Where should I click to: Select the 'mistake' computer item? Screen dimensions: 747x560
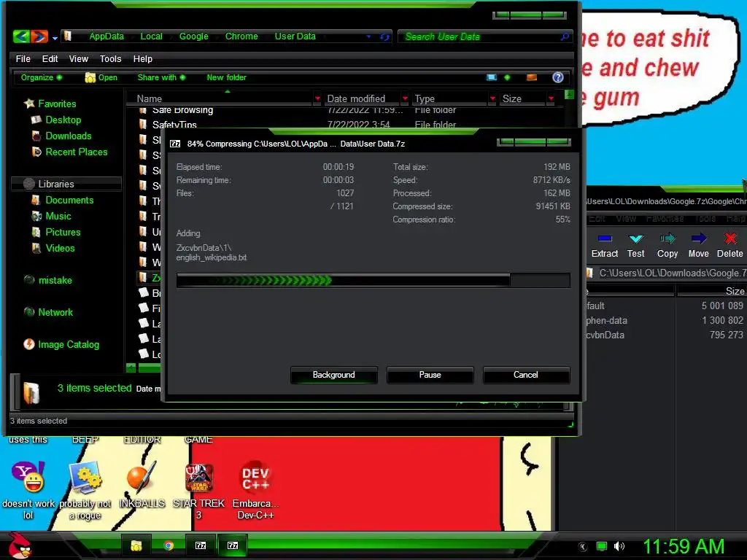coord(55,280)
